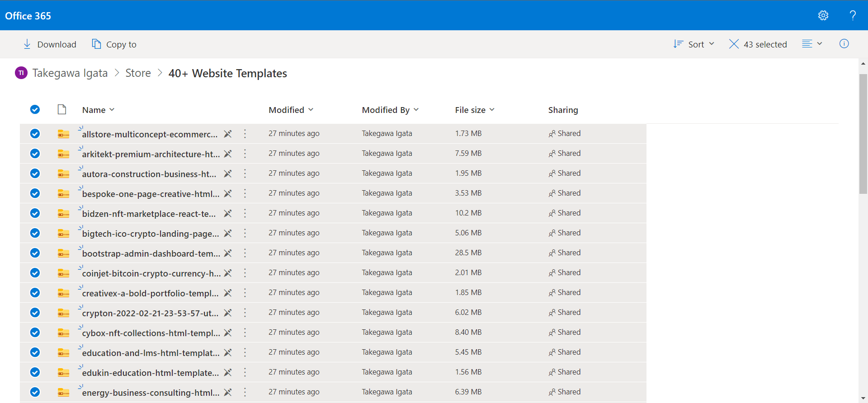Uncheck the autora-construction-business row checkbox
This screenshot has height=403, width=868.
(x=35, y=173)
